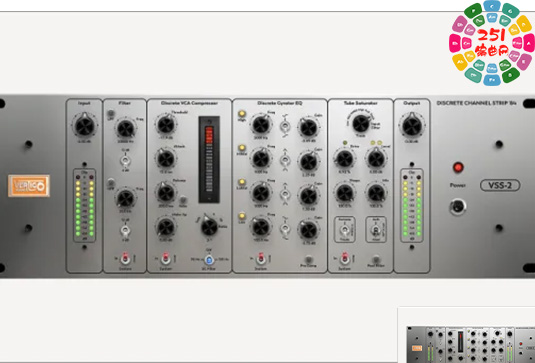Click the compressor gain reduction meter
This screenshot has width=535, height=363.
209,160
